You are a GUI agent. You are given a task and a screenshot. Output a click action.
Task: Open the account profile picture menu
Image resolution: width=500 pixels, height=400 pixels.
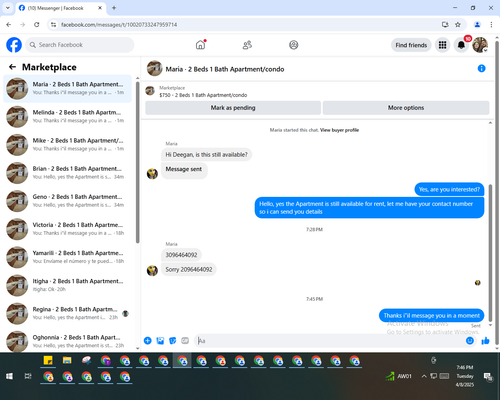pos(480,45)
